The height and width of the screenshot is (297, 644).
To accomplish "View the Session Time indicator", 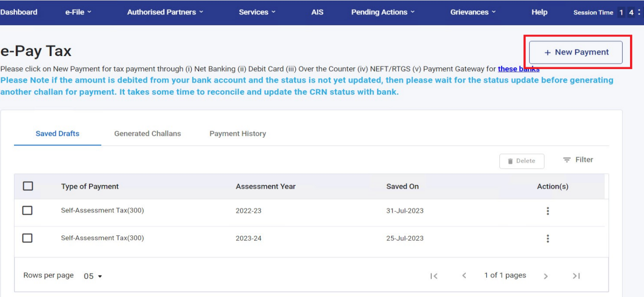I will (593, 13).
